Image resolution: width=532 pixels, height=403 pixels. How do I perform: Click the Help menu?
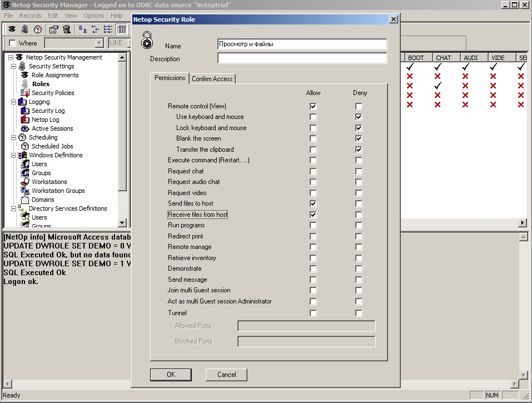[x=116, y=16]
